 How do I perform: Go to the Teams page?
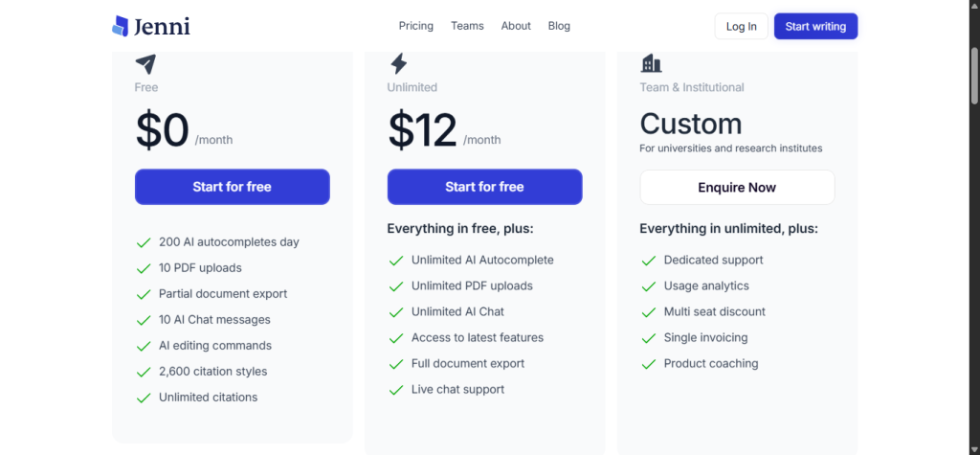pos(467,26)
